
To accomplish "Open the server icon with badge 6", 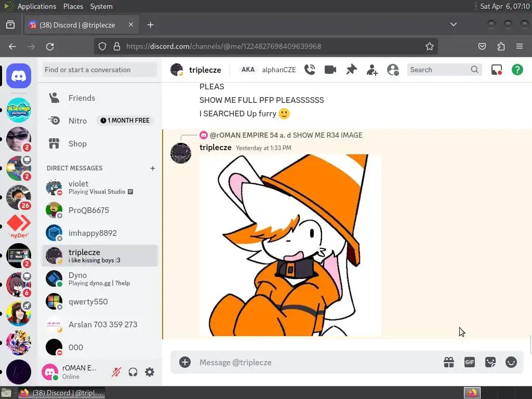I will pyautogui.click(x=19, y=284).
